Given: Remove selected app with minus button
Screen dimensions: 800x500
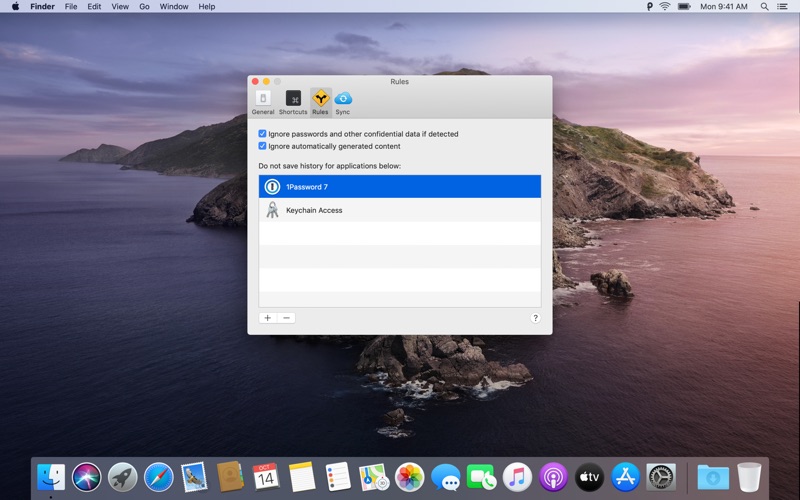Looking at the screenshot, I should 286,318.
